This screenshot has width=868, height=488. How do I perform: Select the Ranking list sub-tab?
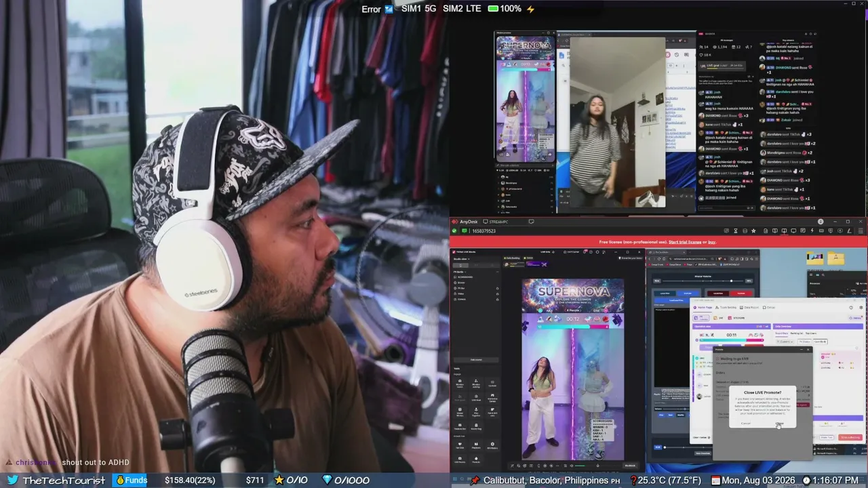[x=796, y=333]
